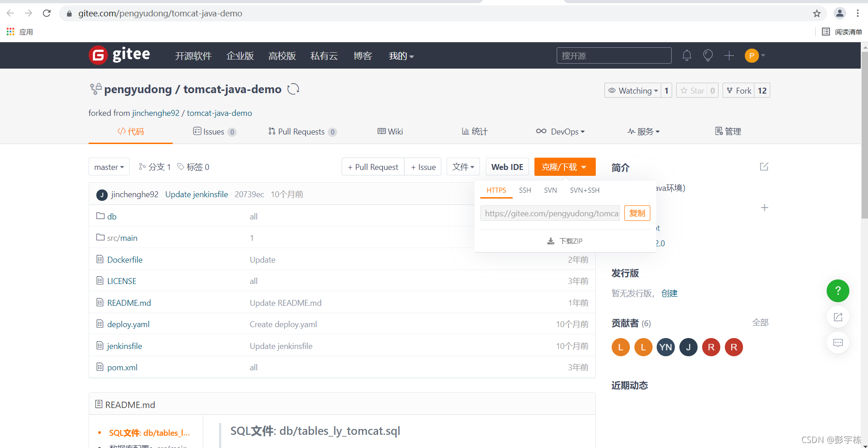Open the notifications bell icon
This screenshot has width=868, height=448.
pyautogui.click(x=687, y=55)
